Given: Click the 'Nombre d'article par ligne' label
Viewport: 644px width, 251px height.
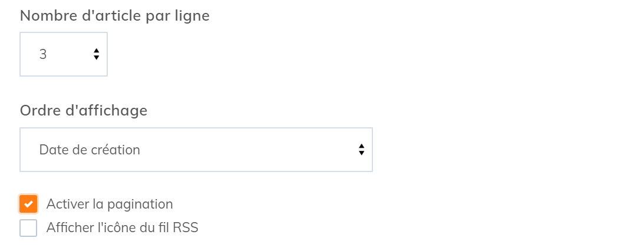Looking at the screenshot, I should [115, 16].
